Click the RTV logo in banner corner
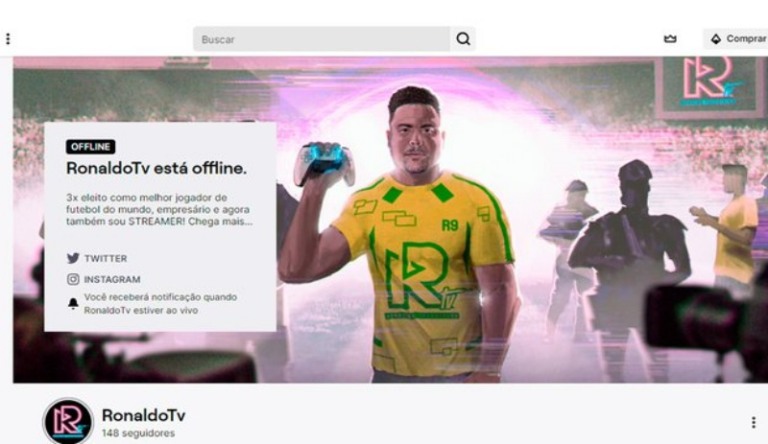768x444 pixels. [710, 83]
